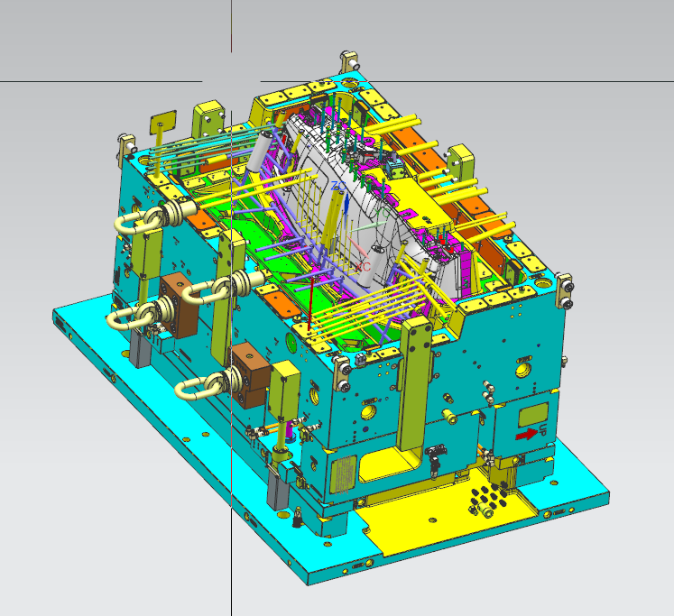Select the lower brown cylinder block
The width and height of the screenshot is (674, 616).
(252, 374)
